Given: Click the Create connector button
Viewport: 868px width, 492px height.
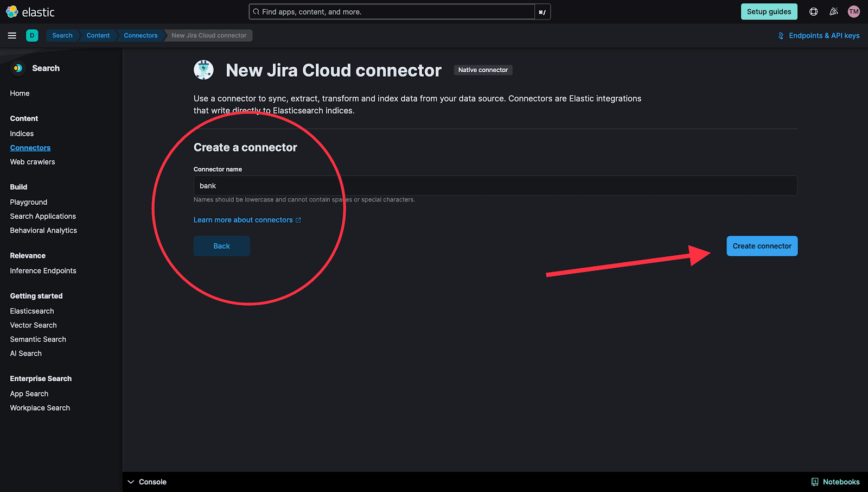Looking at the screenshot, I should tap(762, 245).
